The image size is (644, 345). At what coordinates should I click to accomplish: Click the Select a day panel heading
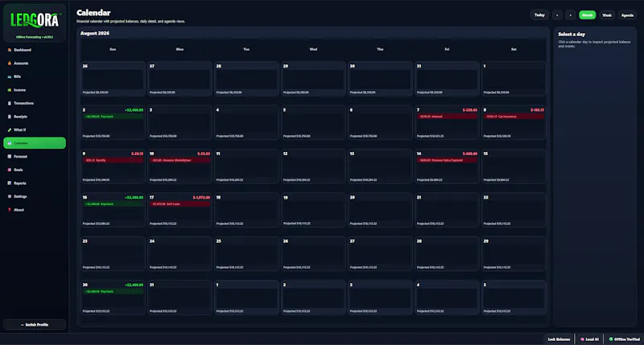tap(572, 34)
